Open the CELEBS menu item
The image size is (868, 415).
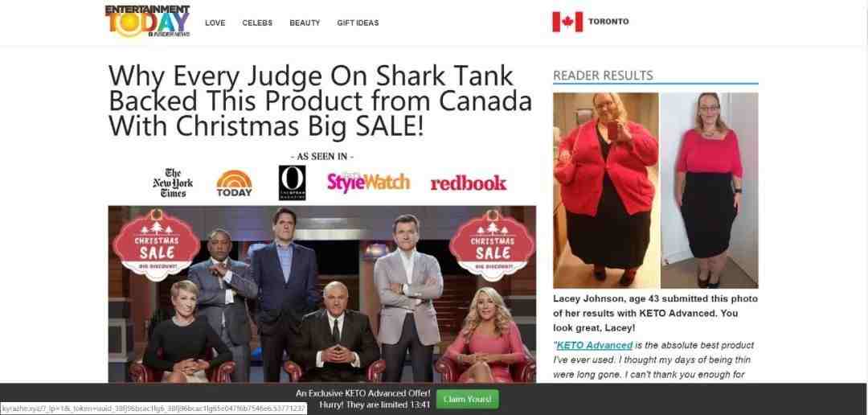[x=257, y=23]
